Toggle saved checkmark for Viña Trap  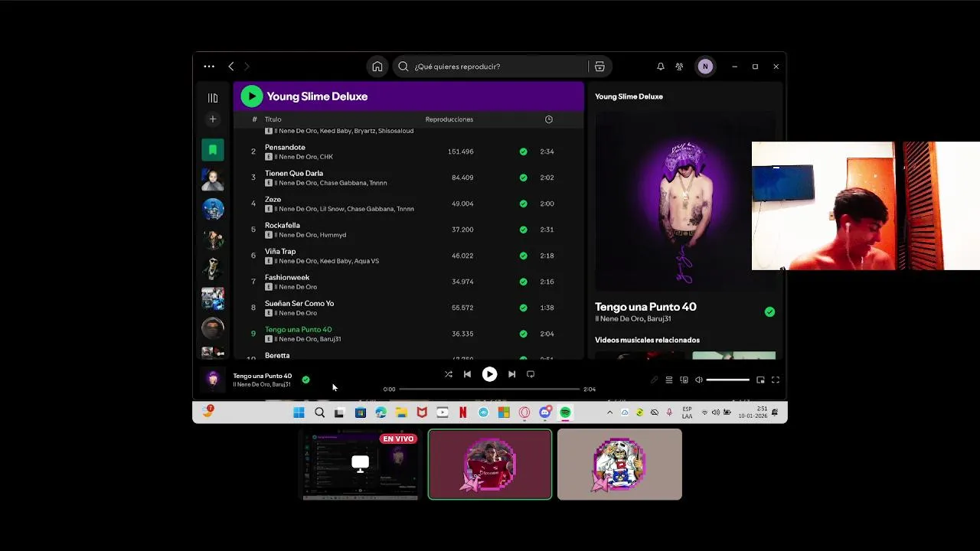524,256
